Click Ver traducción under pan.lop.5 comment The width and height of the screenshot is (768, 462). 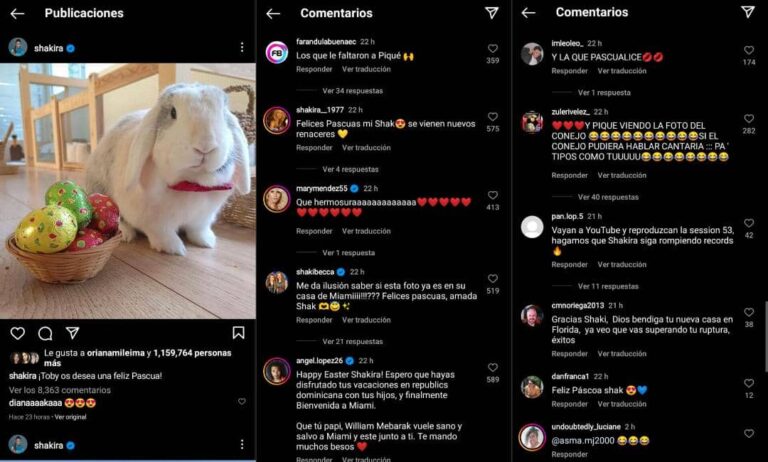(x=622, y=265)
